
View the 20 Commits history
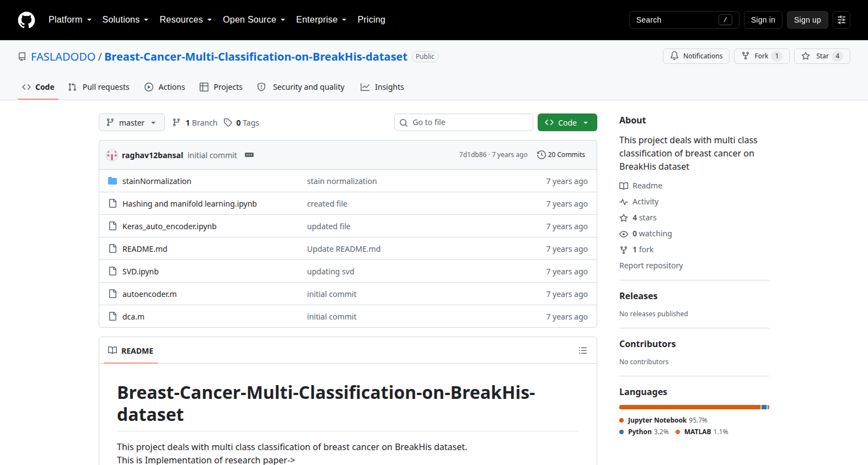click(x=561, y=155)
